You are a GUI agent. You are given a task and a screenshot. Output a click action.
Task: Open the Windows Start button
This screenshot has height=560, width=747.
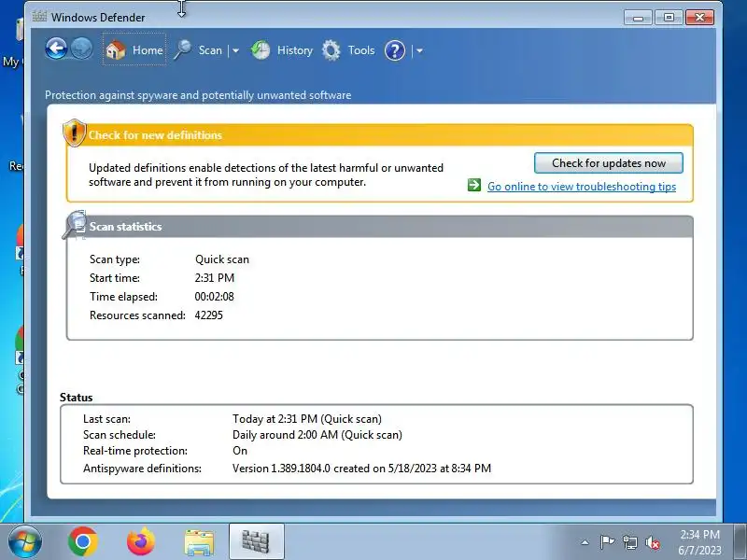(x=25, y=541)
